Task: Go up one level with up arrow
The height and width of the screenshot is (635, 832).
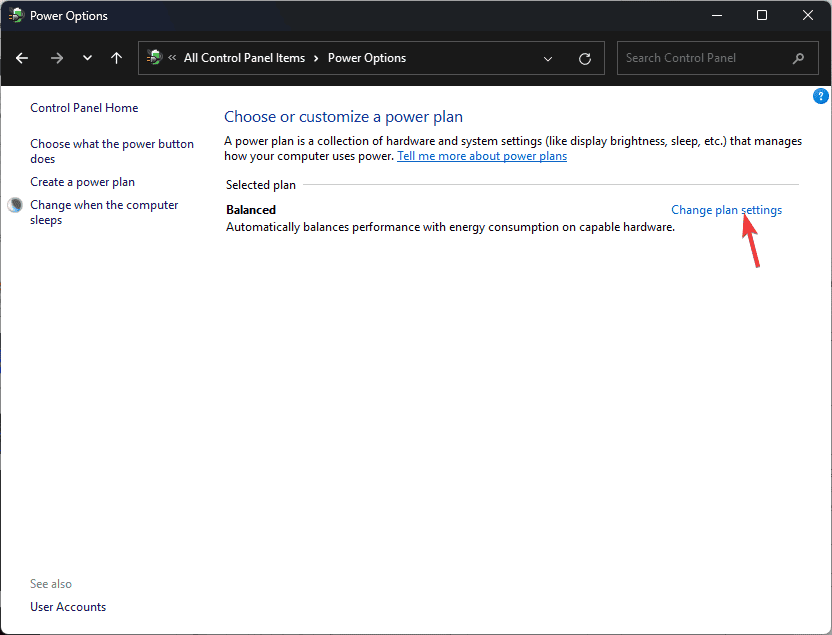Action: click(117, 58)
